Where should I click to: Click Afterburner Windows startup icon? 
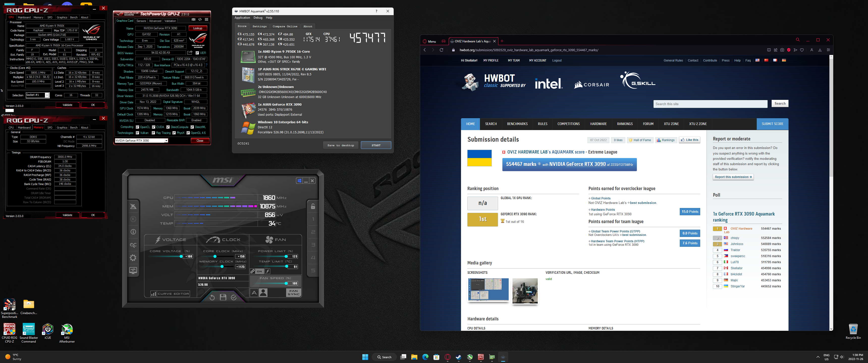click(x=299, y=181)
